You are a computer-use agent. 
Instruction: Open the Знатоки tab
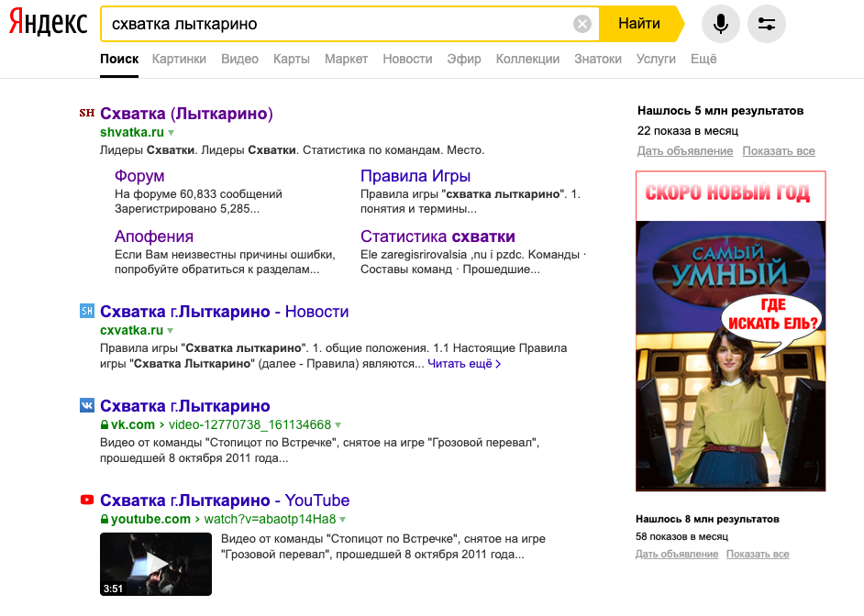[598, 59]
